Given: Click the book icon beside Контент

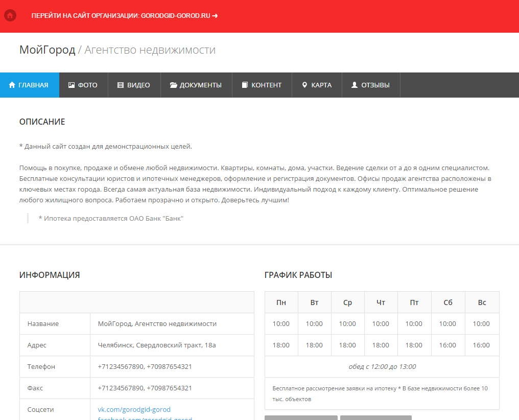Looking at the screenshot, I should click(x=245, y=85).
